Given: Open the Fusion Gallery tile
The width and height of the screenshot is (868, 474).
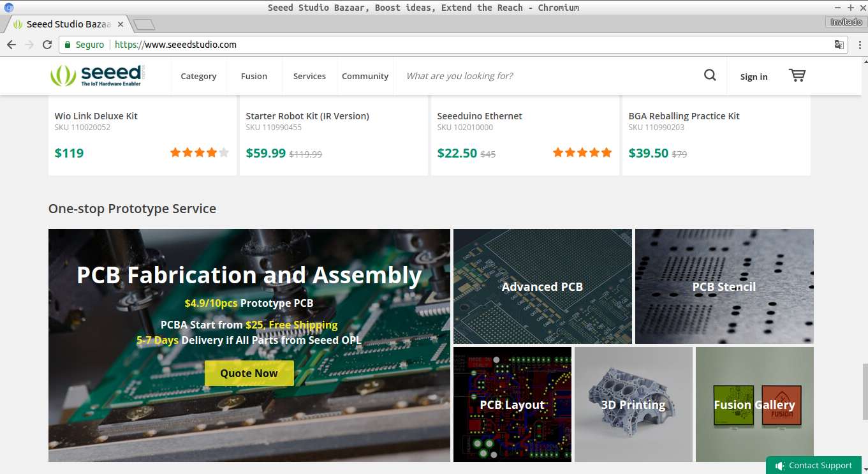Looking at the screenshot, I should point(754,404).
